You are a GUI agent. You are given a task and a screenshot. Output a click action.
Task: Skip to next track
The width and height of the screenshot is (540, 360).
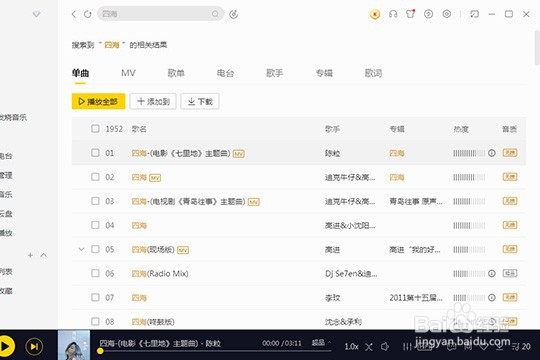34,346
